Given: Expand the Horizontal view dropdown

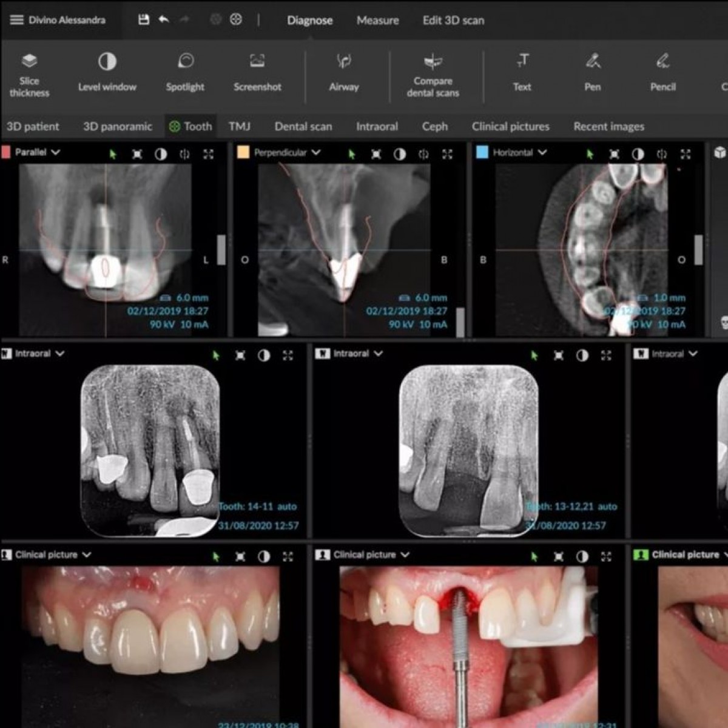Looking at the screenshot, I should (542, 152).
